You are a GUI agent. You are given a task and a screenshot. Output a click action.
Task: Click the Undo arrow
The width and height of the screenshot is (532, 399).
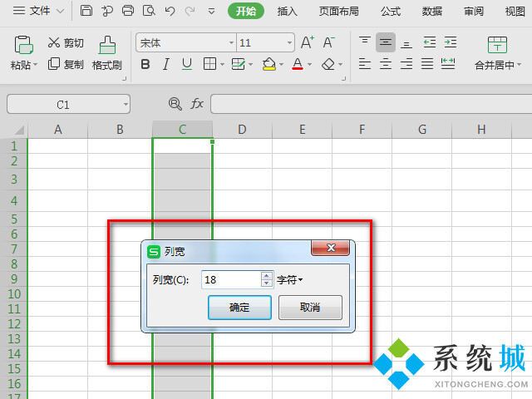[170, 11]
